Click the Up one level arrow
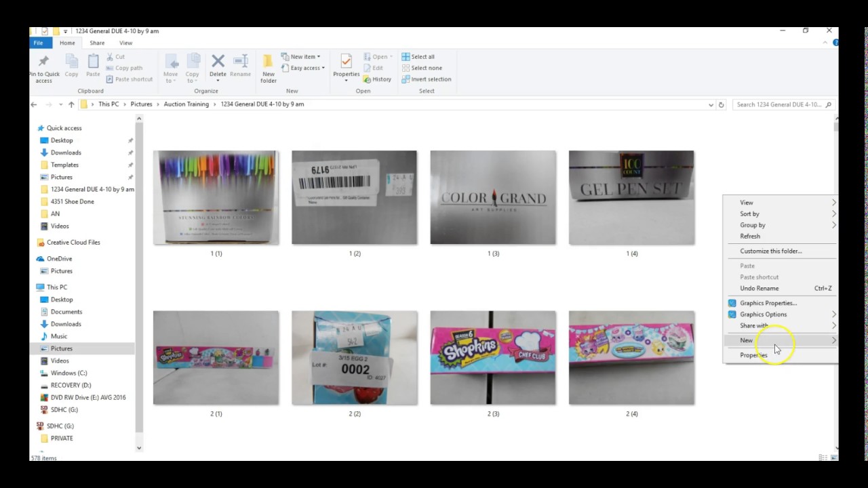 (71, 104)
